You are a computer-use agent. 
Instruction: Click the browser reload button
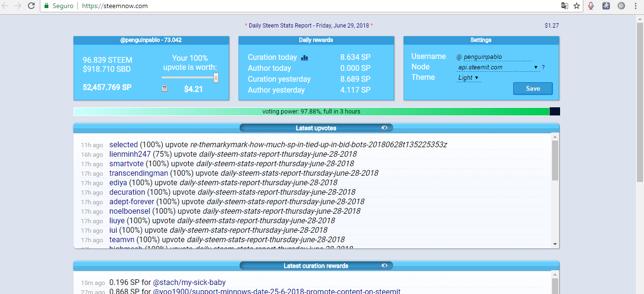[31, 6]
